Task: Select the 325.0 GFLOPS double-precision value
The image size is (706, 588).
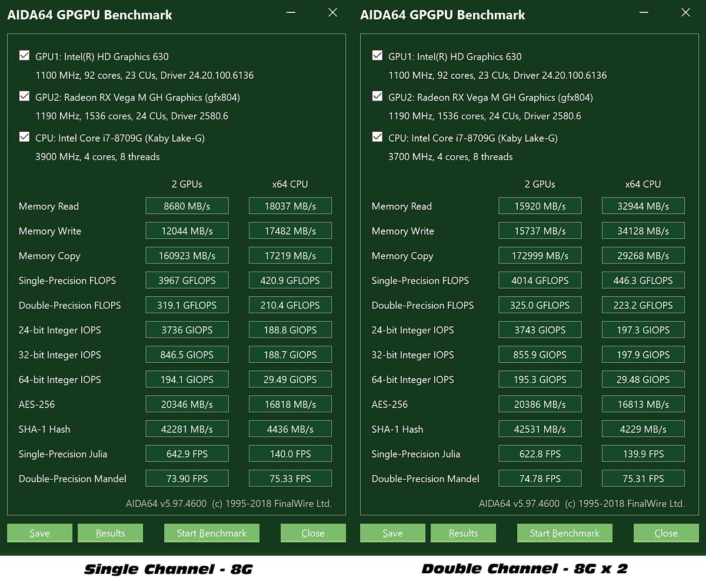Action: click(x=540, y=305)
